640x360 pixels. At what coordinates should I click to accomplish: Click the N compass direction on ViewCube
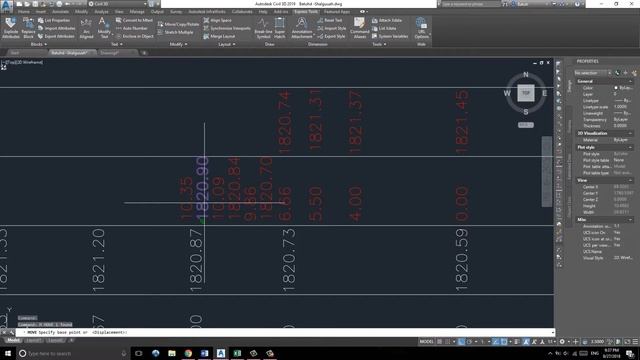(x=526, y=74)
